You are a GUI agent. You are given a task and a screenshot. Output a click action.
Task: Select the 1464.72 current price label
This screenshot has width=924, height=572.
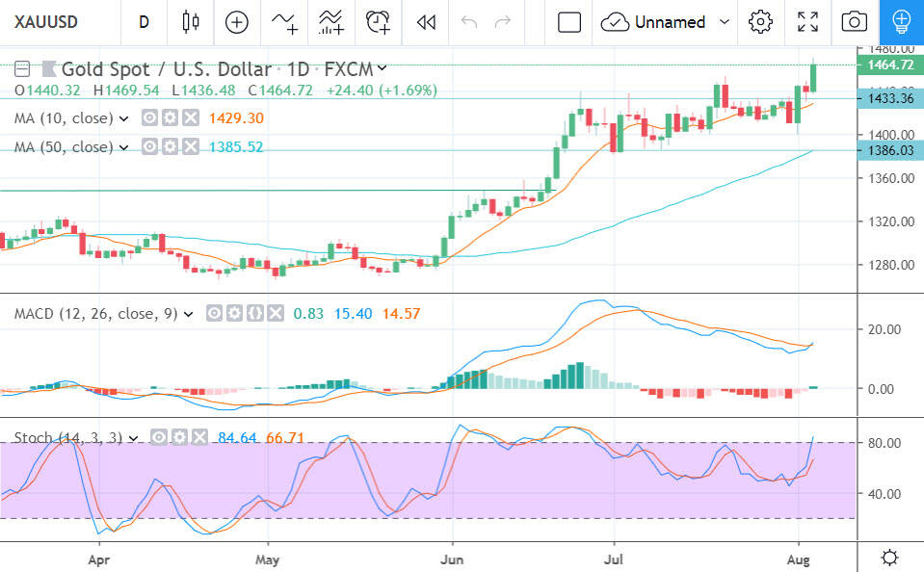point(890,65)
